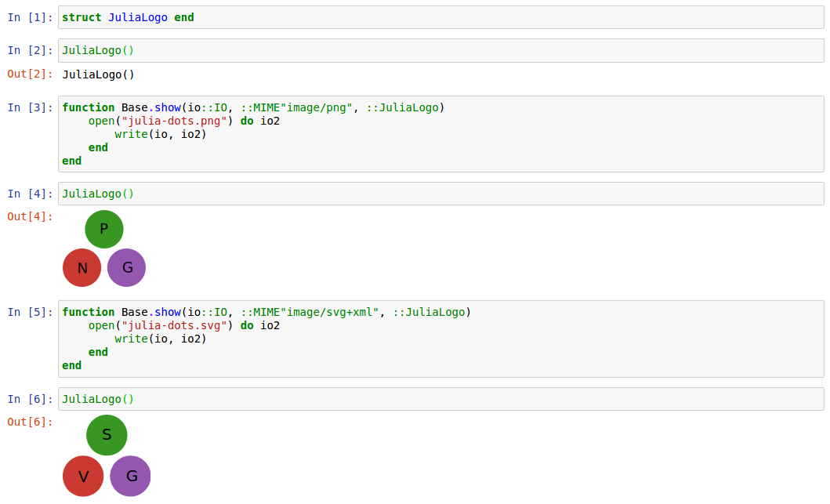Click the In [1]: prompt label
The image size is (830, 504).
(x=30, y=17)
